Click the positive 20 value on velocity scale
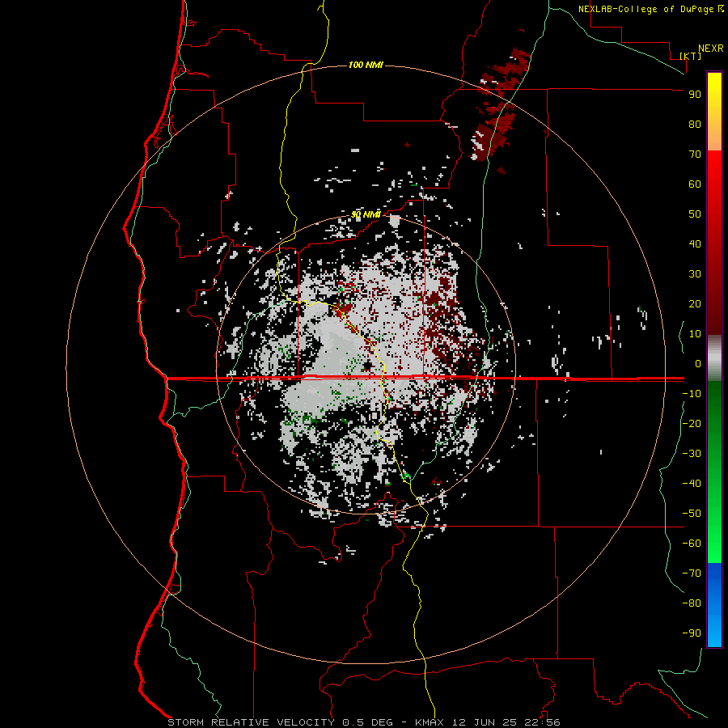 coord(695,303)
